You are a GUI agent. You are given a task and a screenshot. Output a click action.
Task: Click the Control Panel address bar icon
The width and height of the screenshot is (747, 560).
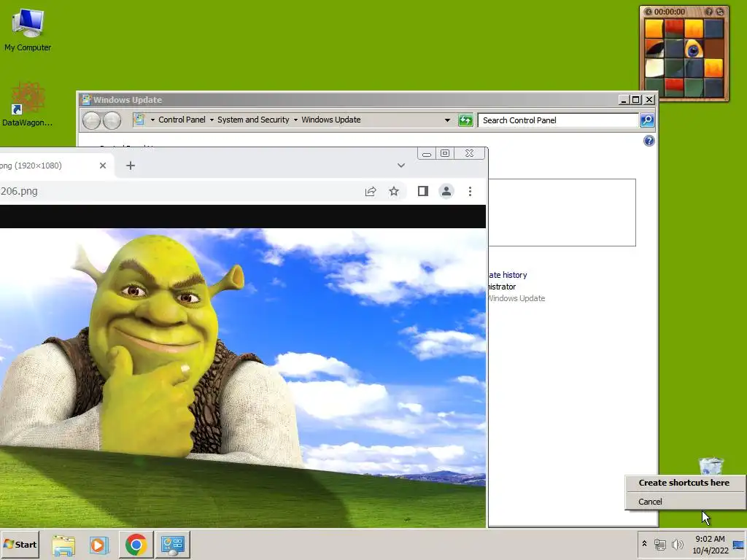pos(139,120)
